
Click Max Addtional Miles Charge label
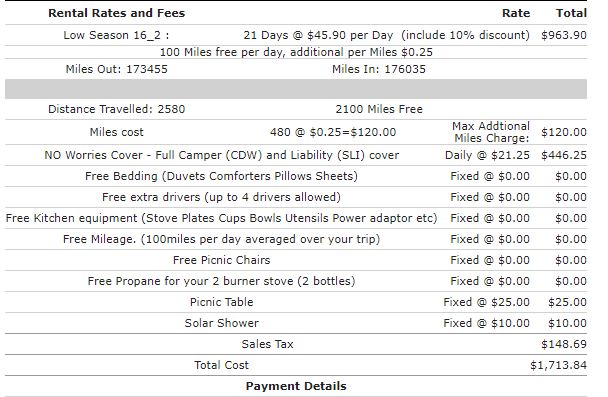pos(491,132)
